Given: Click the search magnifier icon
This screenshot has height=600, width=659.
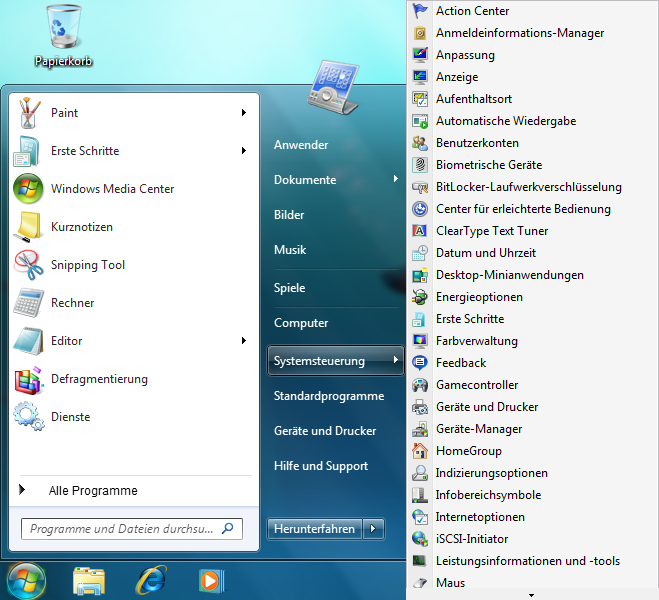Looking at the screenshot, I should [x=228, y=528].
